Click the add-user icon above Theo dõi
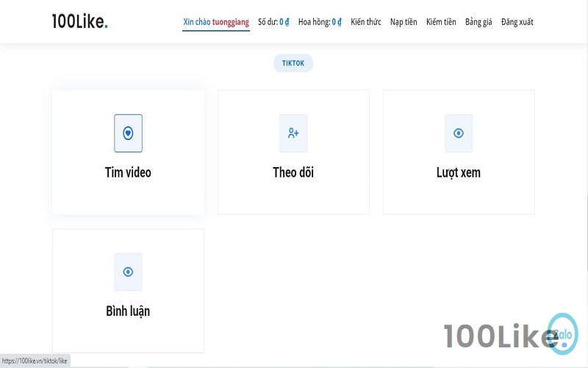588x368 pixels. (293, 133)
